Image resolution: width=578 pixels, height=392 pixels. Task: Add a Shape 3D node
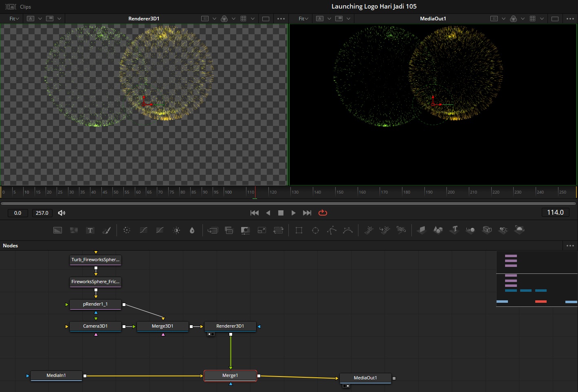click(438, 230)
